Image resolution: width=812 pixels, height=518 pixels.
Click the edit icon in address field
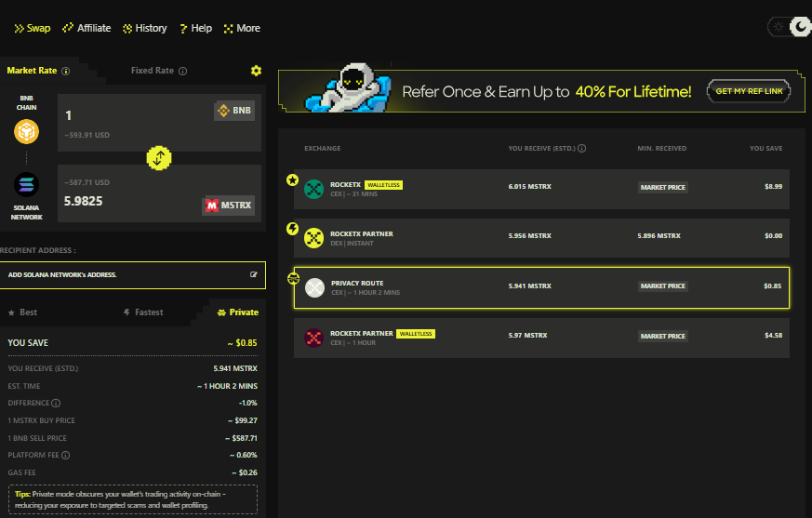click(254, 274)
